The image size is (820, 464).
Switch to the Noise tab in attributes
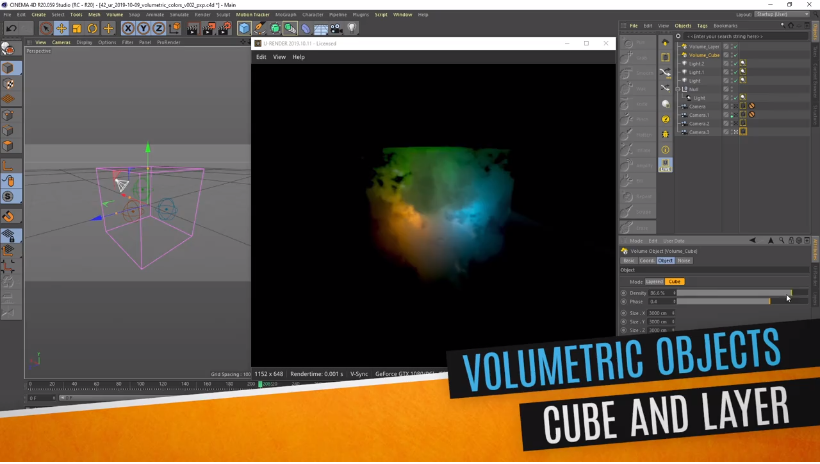pos(684,260)
